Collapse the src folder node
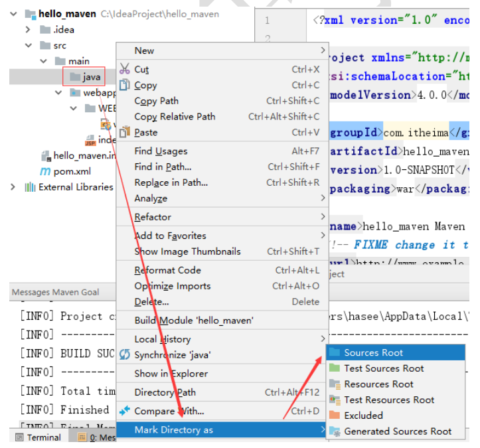This screenshot has width=480, height=448. (29, 45)
